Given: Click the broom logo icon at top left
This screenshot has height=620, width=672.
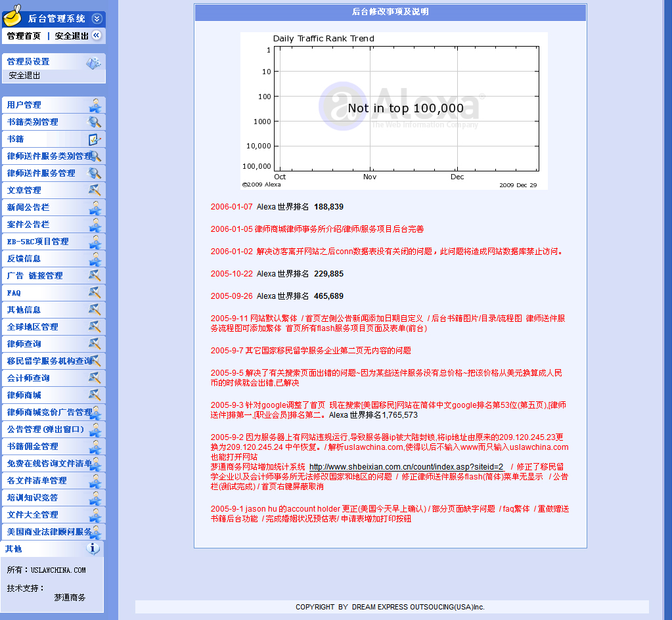Looking at the screenshot, I should pyautogui.click(x=12, y=15).
